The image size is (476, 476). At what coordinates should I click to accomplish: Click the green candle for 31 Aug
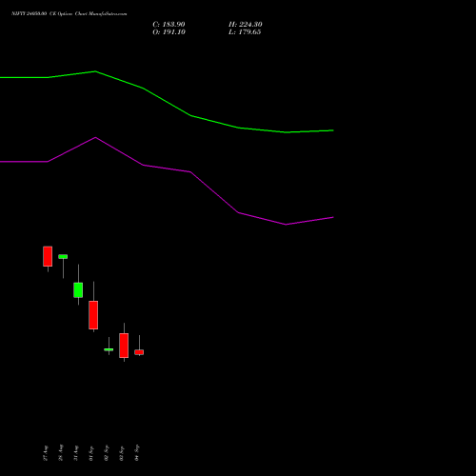point(78,290)
